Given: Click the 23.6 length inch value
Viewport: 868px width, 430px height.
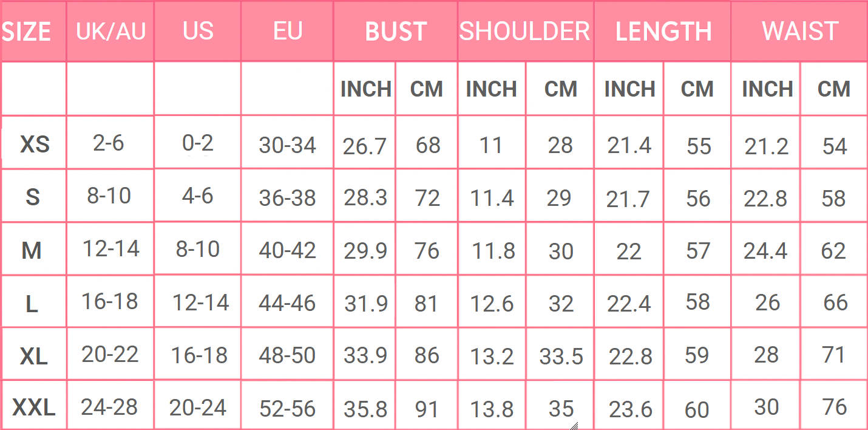Looking at the screenshot, I should click(630, 410).
